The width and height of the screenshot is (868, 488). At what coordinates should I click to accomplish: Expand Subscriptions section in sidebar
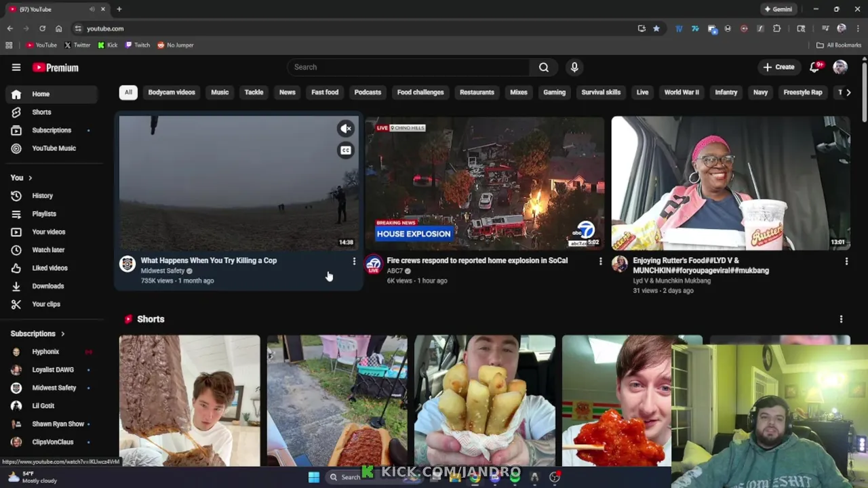[38, 333]
